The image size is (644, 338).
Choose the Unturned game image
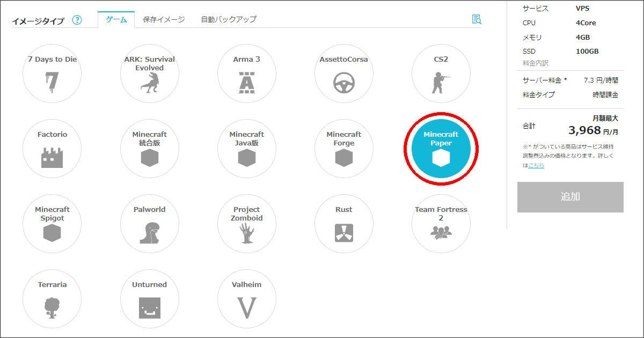pos(149,299)
